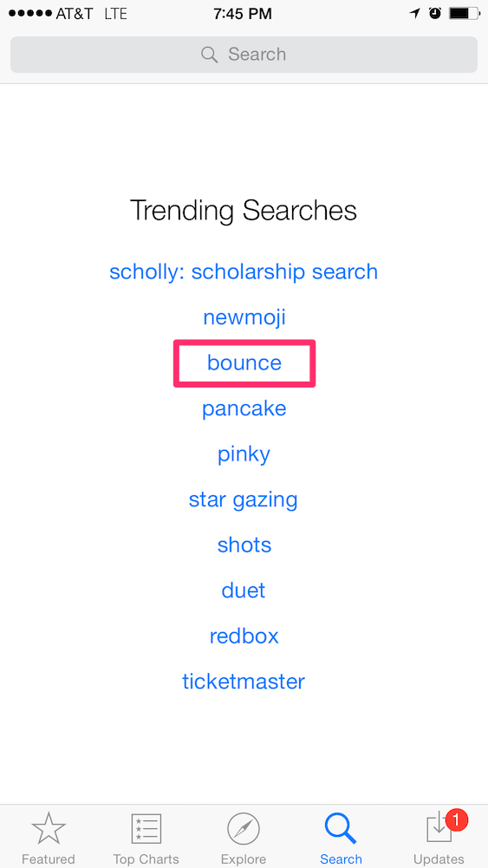488x868 pixels.
Task: Tap the location arrow status icon
Action: point(415,14)
